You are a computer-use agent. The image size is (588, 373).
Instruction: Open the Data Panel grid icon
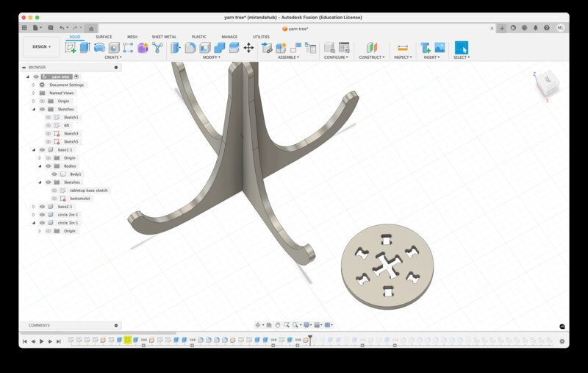point(24,27)
